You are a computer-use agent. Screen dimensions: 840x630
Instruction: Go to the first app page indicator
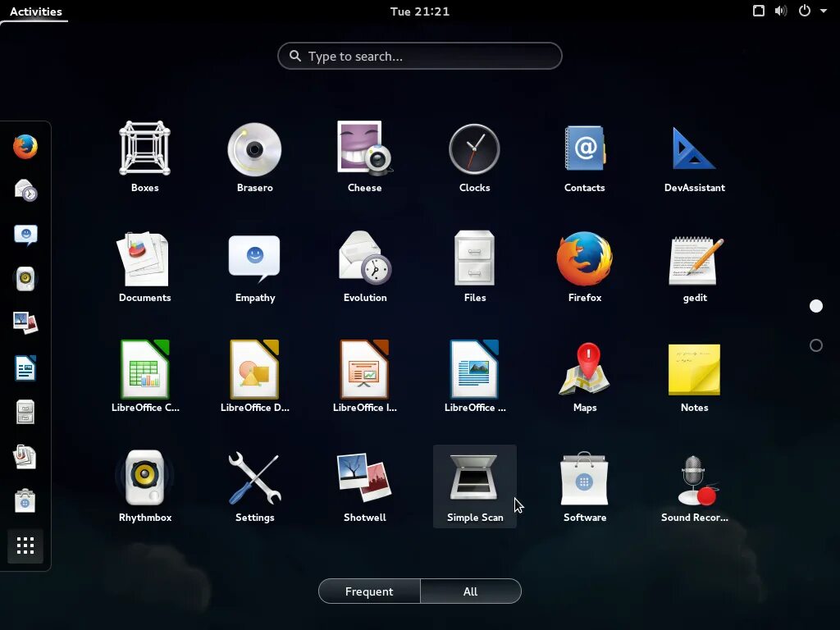tap(816, 306)
